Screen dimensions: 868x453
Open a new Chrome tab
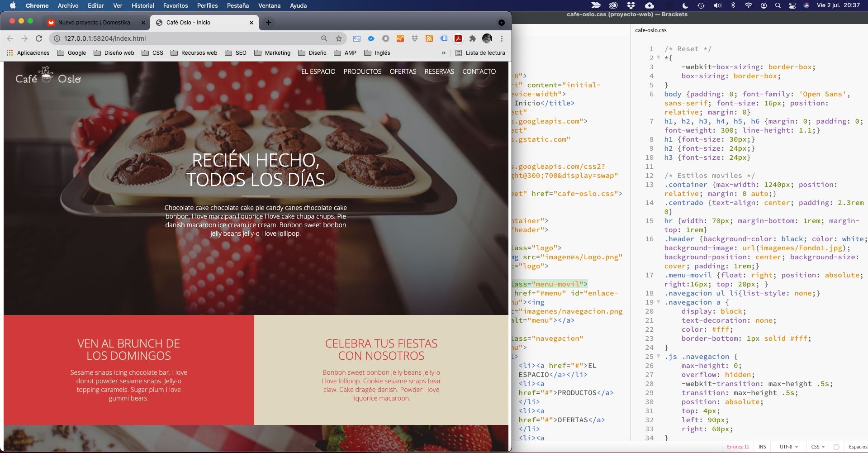coord(269,23)
